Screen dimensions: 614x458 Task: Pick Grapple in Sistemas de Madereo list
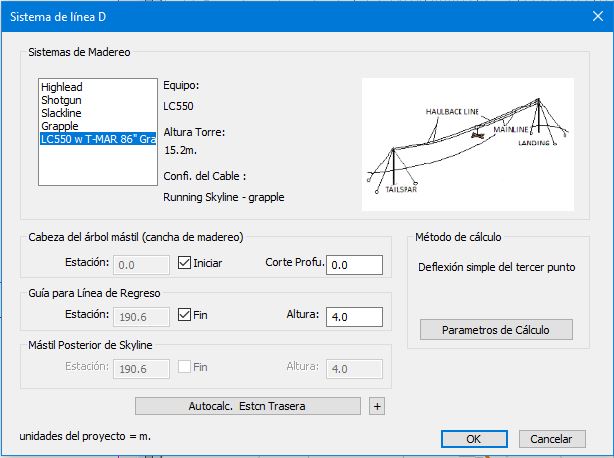click(x=59, y=126)
